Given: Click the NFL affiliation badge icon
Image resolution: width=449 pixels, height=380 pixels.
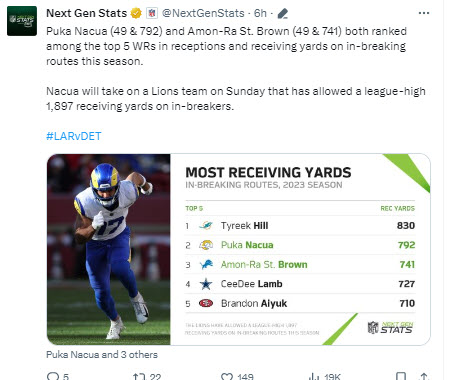Looking at the screenshot, I should click(x=152, y=13).
